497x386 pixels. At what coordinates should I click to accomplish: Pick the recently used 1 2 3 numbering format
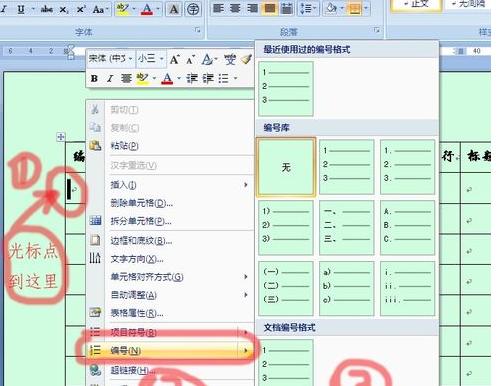[286, 88]
